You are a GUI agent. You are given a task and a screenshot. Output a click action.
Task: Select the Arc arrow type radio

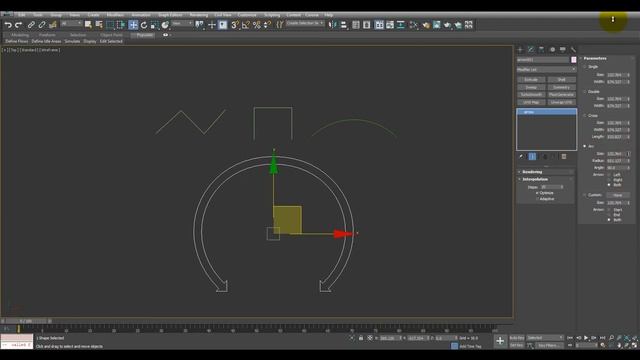pos(585,146)
